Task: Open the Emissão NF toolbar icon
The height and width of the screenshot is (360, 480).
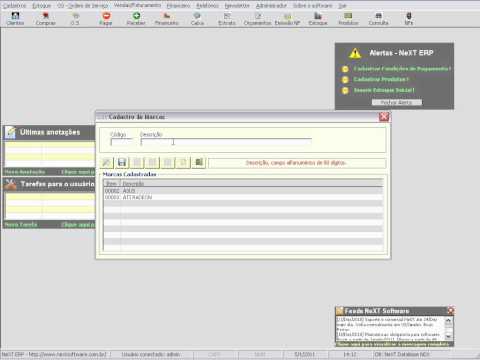Action: [x=287, y=19]
